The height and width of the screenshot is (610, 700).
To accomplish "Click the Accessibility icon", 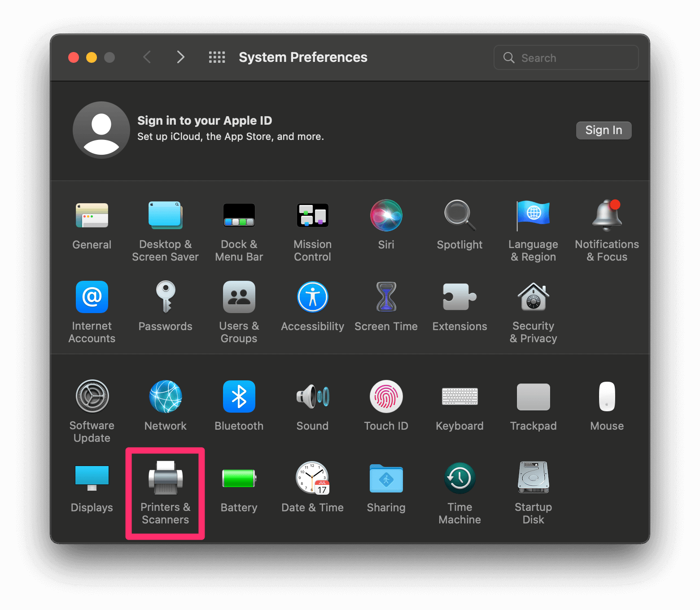I will [x=312, y=297].
